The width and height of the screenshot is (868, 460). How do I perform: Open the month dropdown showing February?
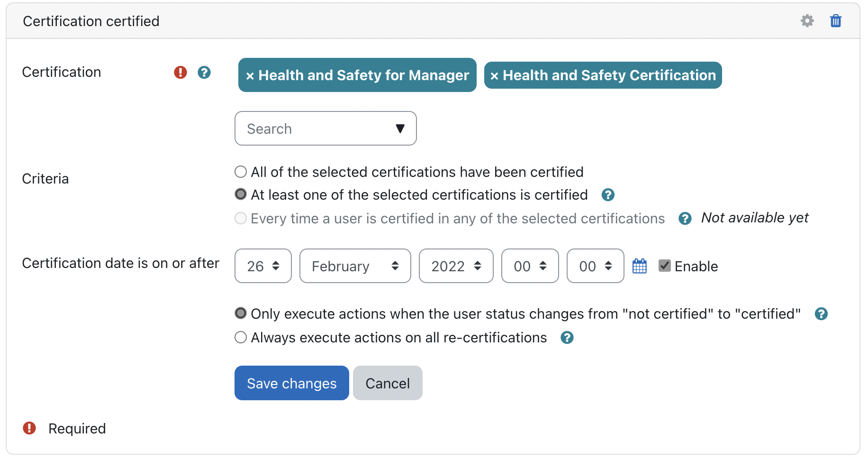coord(355,266)
